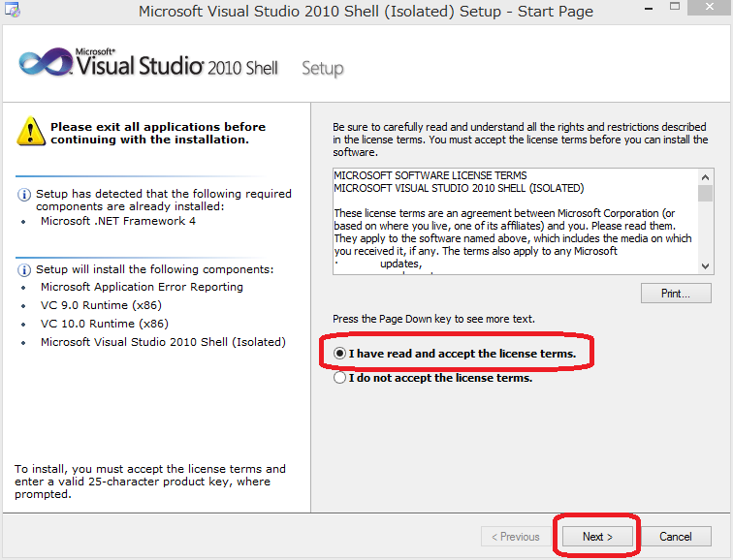Click 'Microsoft .NET Framework 4' text
733x560 pixels.
tap(118, 221)
